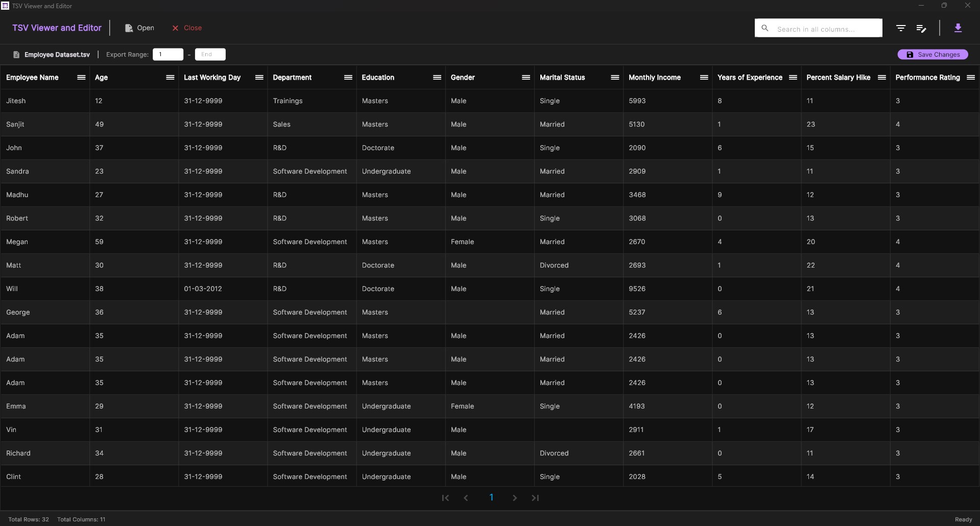Open the Age column menu icon

coord(170,78)
